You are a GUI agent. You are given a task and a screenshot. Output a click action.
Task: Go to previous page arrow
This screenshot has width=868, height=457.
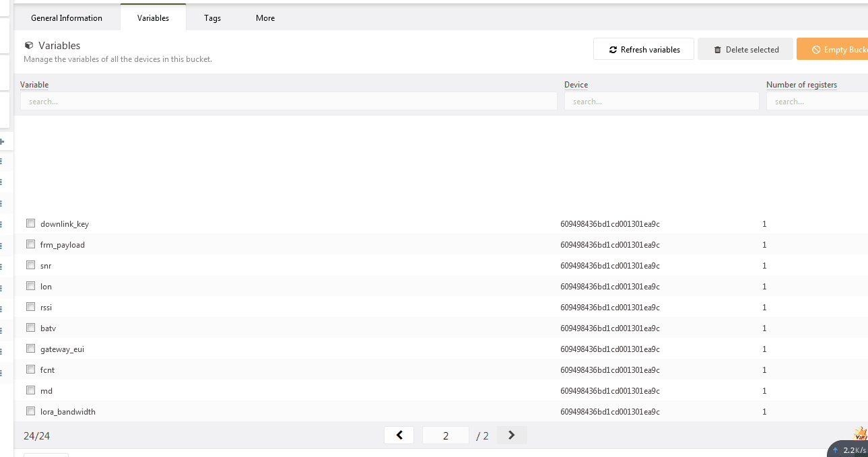399,435
